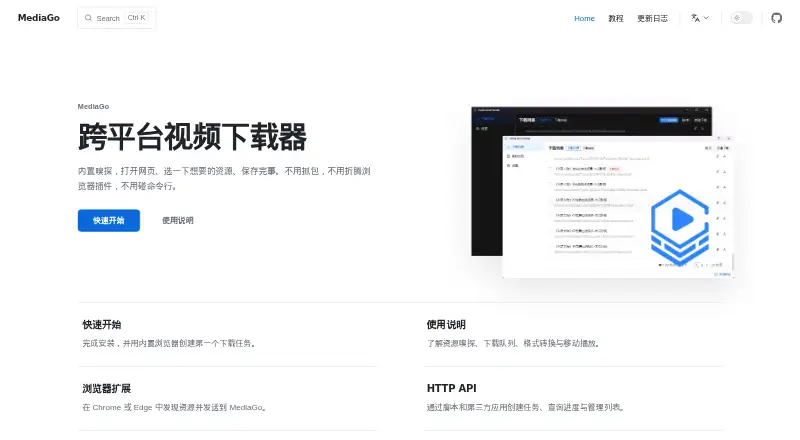Image resolution: width=800 pixels, height=440 pixels.
Task: Open the 教程 nav menu item
Action: [x=615, y=18]
